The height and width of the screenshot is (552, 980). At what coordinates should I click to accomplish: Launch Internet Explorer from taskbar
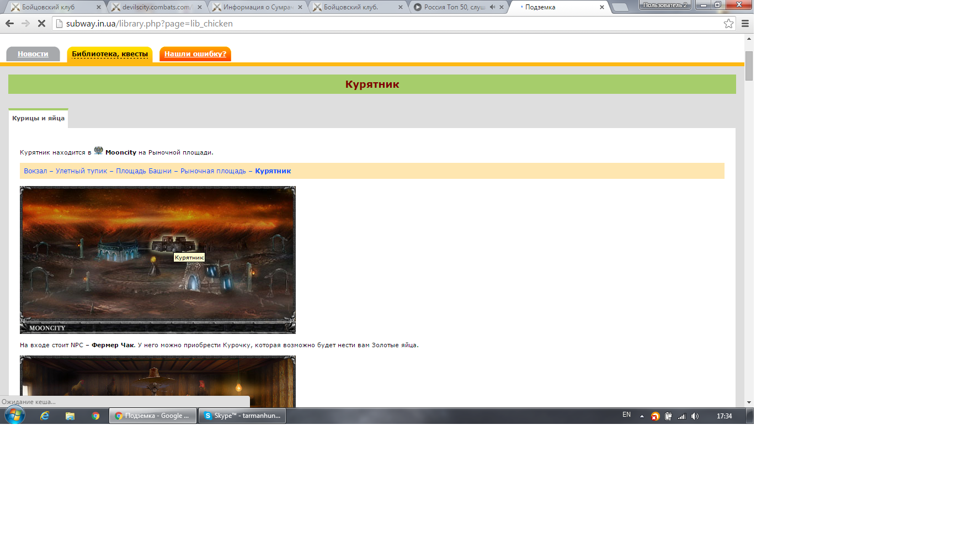[45, 416]
